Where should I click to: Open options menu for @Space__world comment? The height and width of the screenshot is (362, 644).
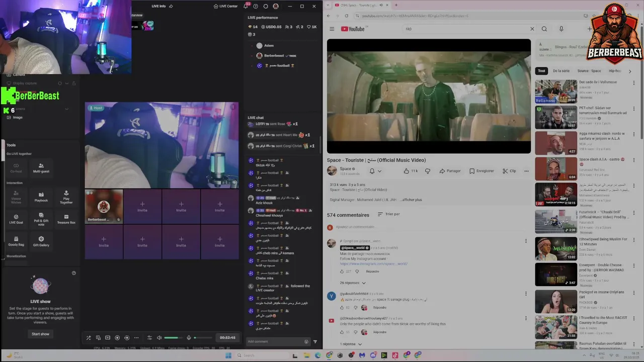click(x=526, y=241)
